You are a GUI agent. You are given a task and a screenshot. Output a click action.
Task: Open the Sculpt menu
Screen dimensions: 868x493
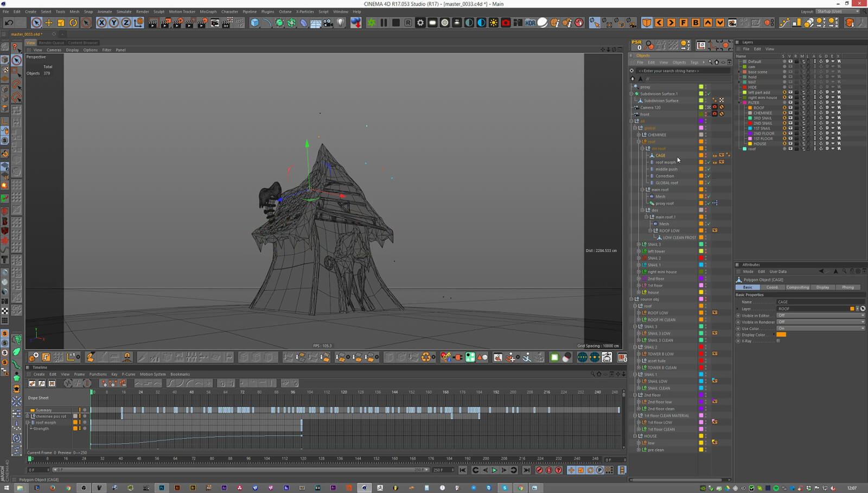(x=159, y=11)
